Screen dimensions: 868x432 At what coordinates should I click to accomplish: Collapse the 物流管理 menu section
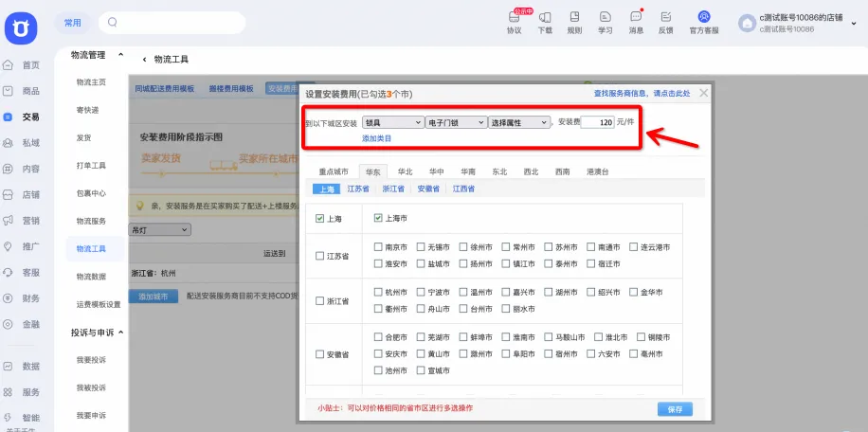pos(120,54)
